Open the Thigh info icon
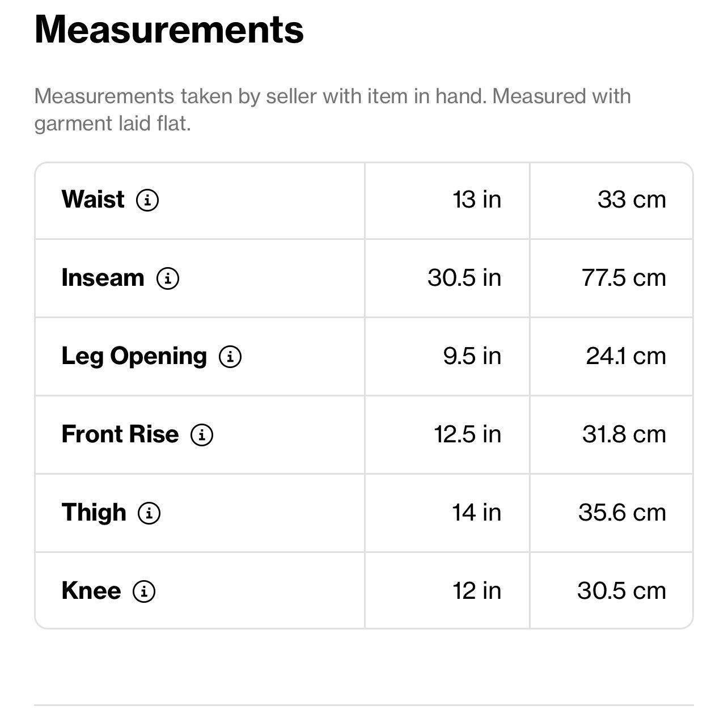This screenshot has width=728, height=710. pyautogui.click(x=149, y=513)
